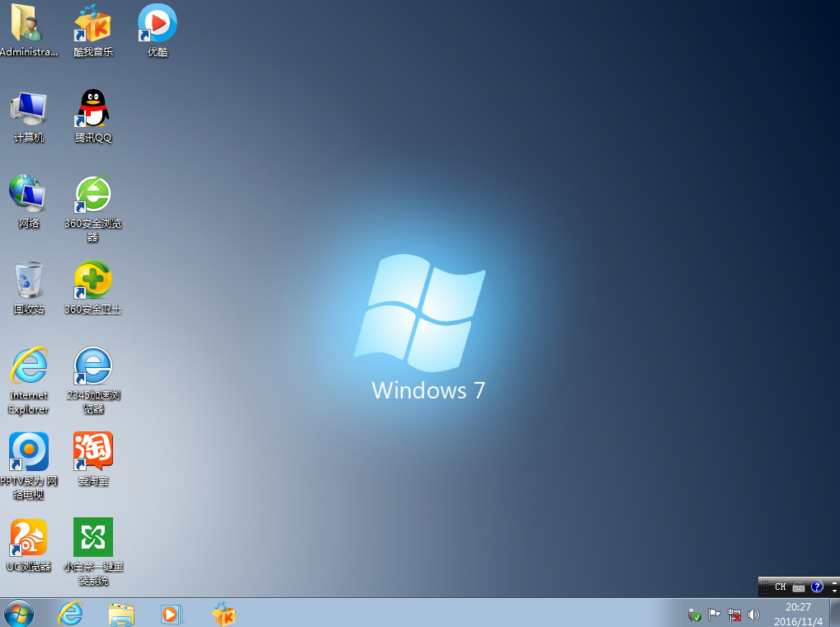Open taskbar clock showing 20:27
Viewport: 840px width, 627px height.
pyautogui.click(x=798, y=614)
